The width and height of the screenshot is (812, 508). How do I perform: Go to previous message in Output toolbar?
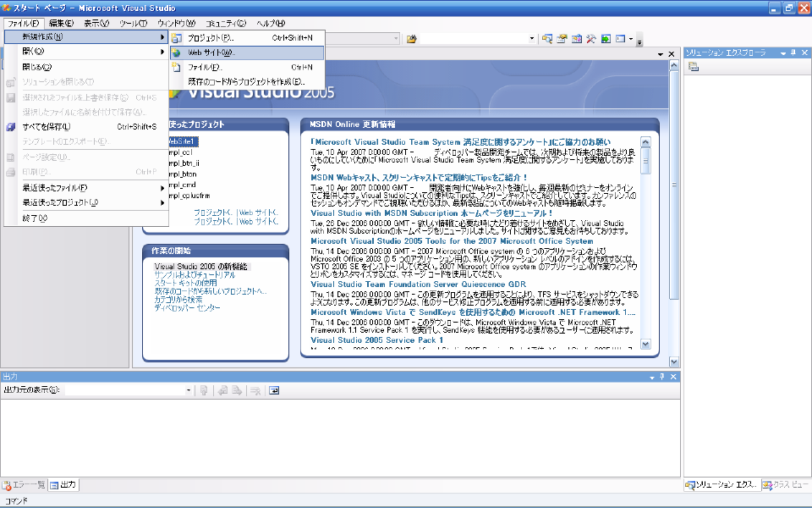[222, 390]
